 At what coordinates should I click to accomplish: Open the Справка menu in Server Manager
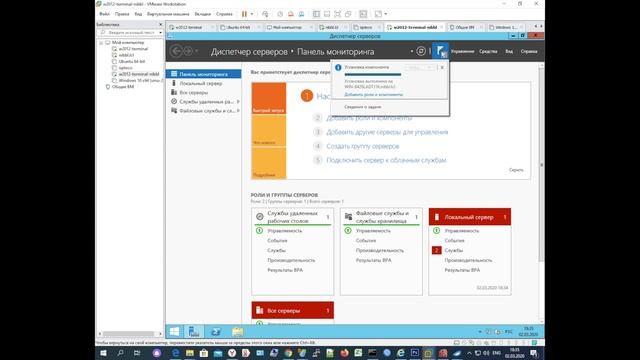529,51
